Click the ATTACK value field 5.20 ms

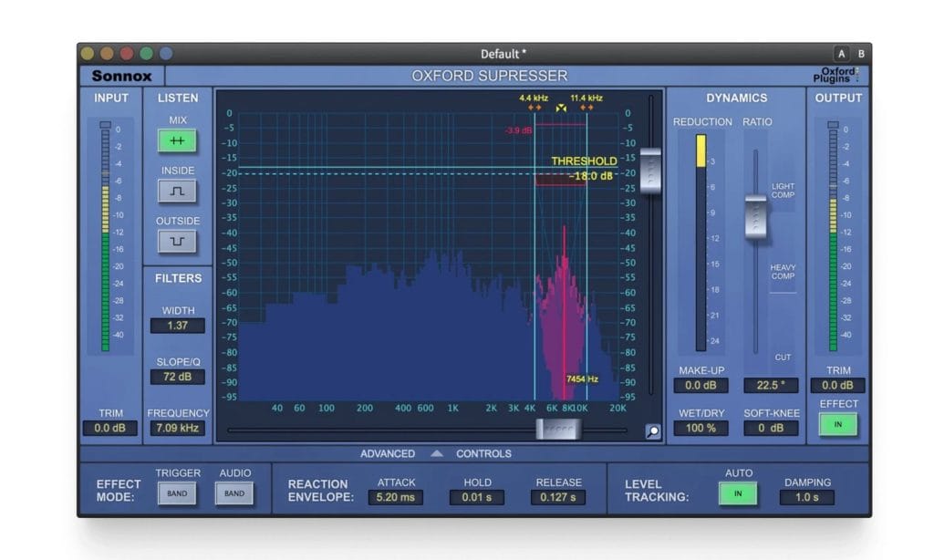[x=395, y=498]
